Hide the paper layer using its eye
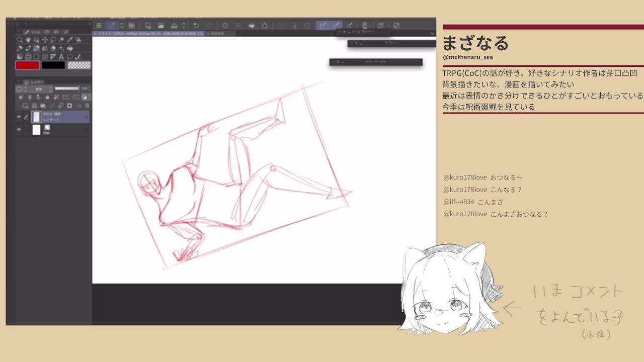Viewport: 644px width, 362px height. [x=19, y=129]
